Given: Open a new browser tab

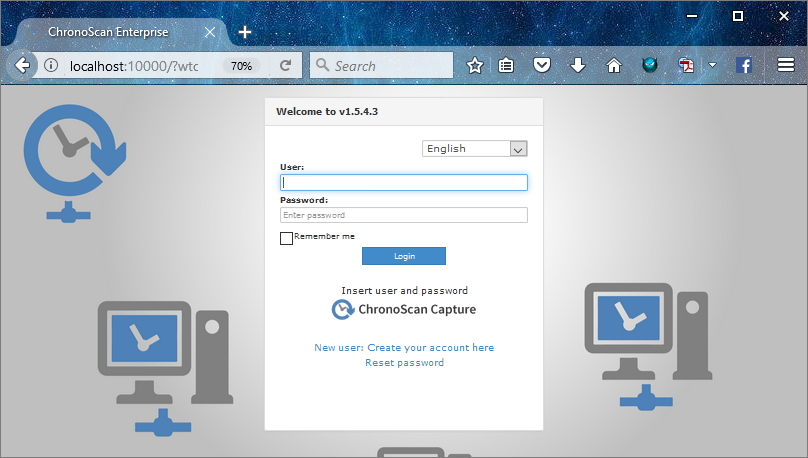Looking at the screenshot, I should [245, 32].
